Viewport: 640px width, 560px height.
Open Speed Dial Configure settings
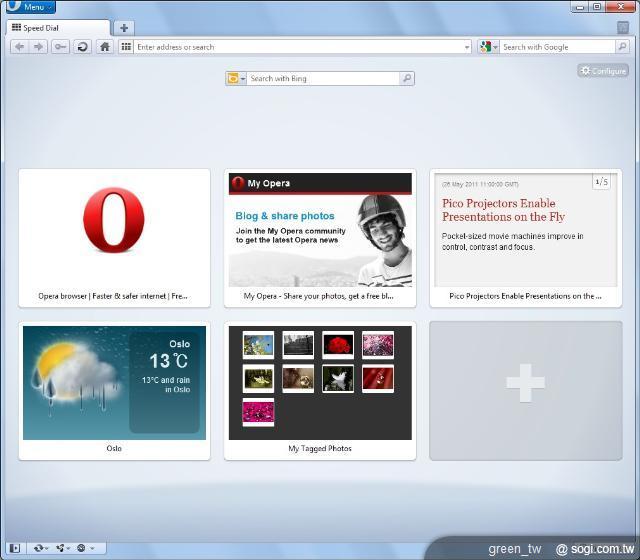(x=603, y=71)
